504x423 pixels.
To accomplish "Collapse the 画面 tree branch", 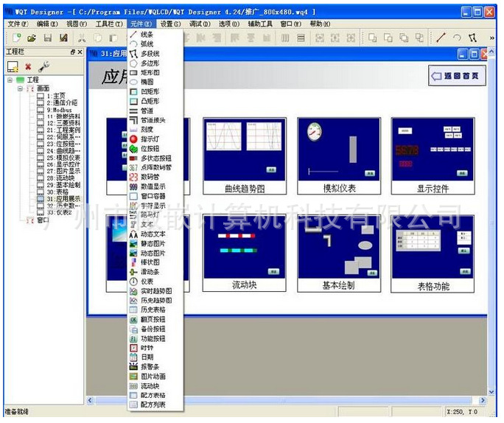I will pos(20,88).
